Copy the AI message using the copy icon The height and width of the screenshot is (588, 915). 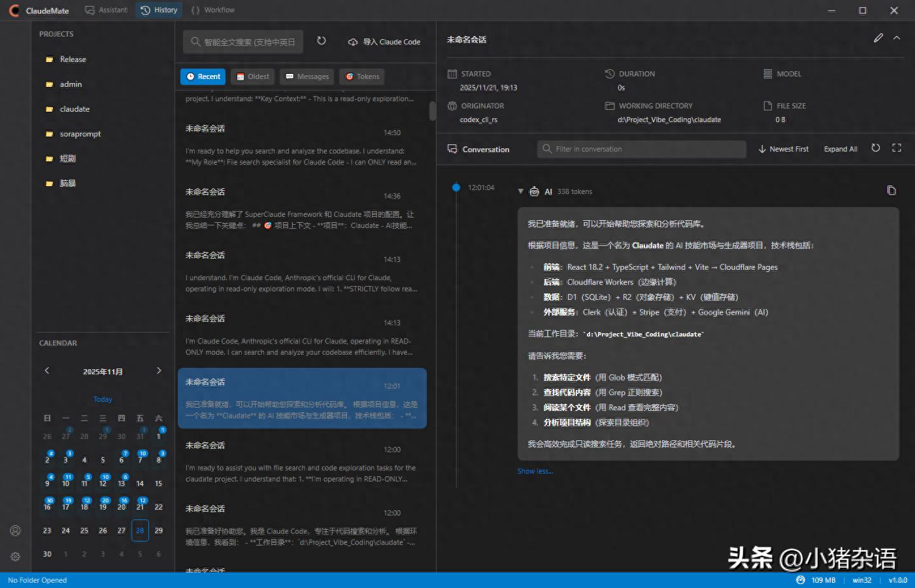point(891,190)
